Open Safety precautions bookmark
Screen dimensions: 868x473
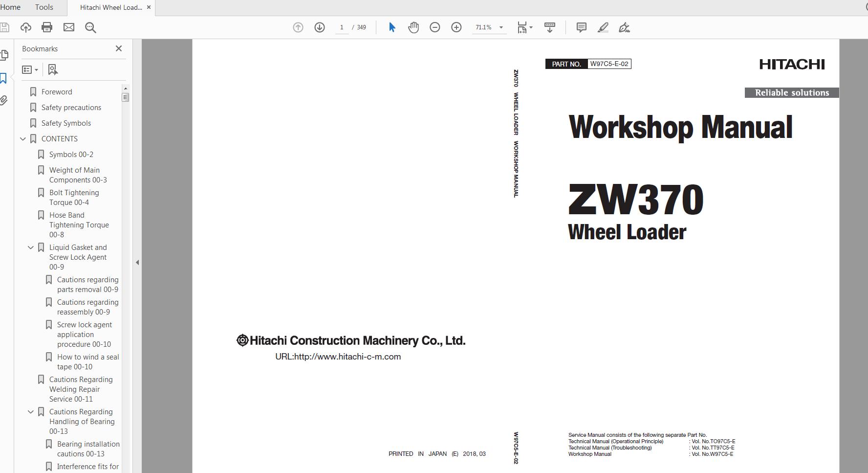click(x=71, y=108)
